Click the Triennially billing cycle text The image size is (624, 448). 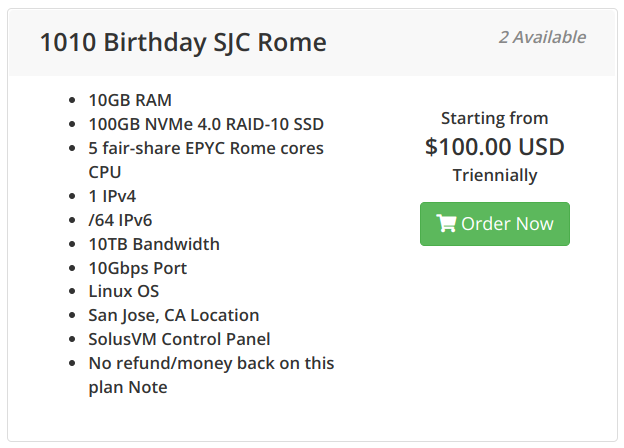coord(495,175)
